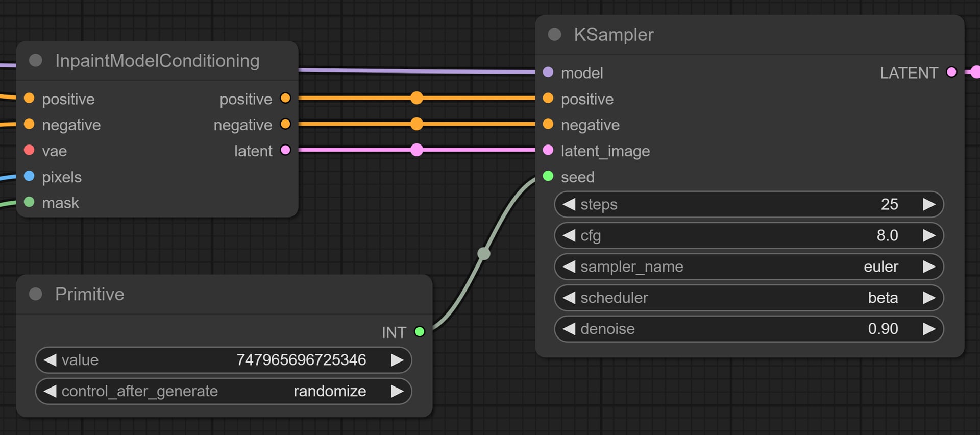The width and height of the screenshot is (980, 435).
Task: Decrease the steps value with left arrow
Action: [x=569, y=204]
